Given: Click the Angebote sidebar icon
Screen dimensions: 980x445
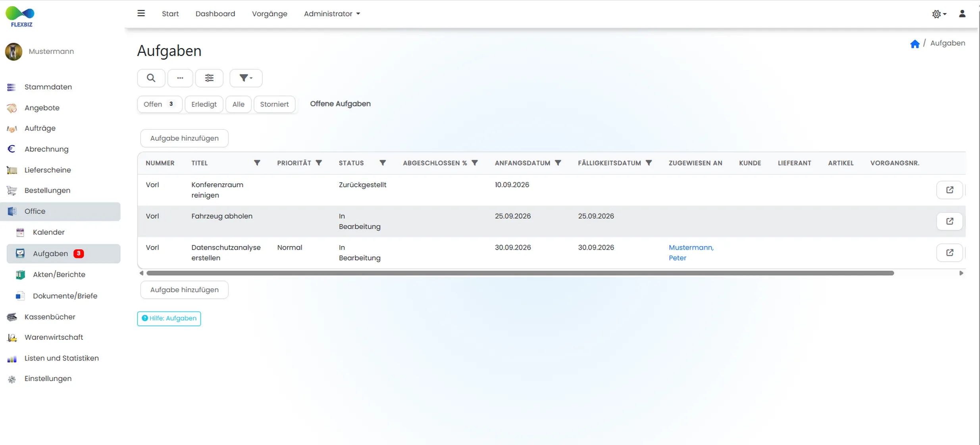Looking at the screenshot, I should tap(12, 108).
